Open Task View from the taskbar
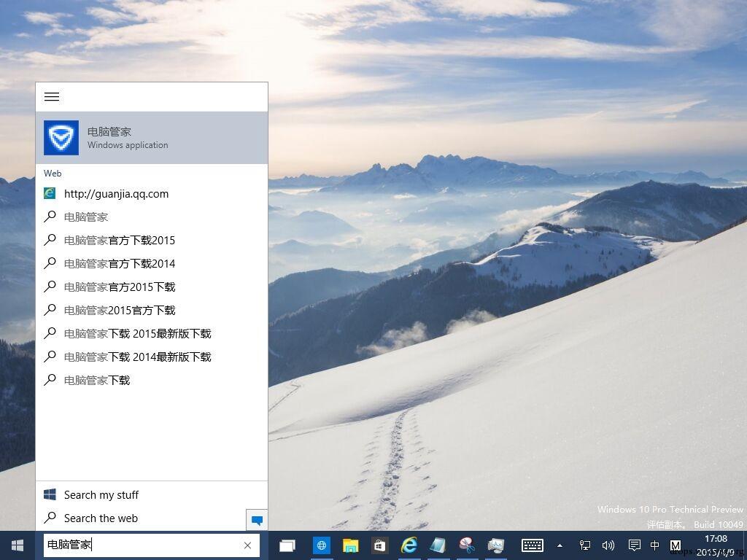Viewport: 747px width, 560px height. coord(287,545)
